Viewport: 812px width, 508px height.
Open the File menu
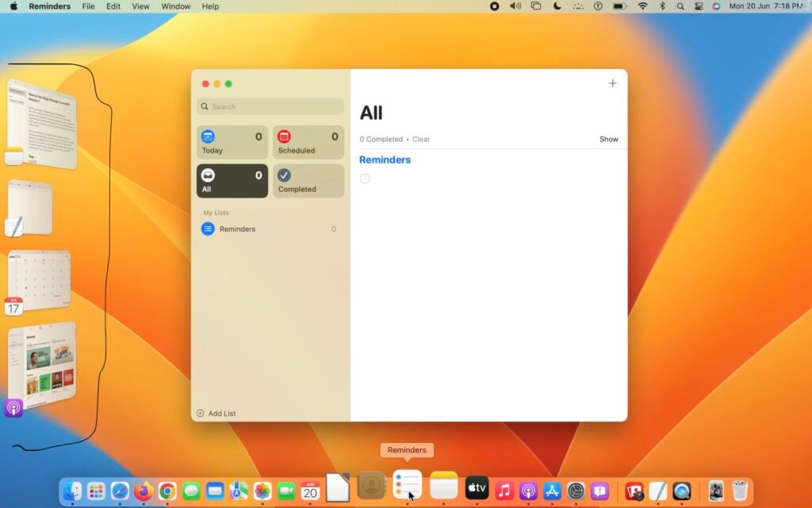(88, 6)
